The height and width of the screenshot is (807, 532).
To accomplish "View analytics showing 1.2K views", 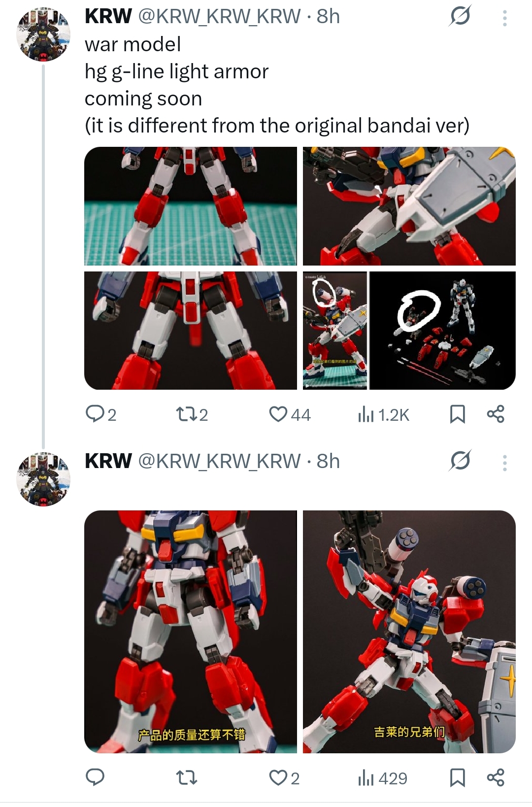I will point(383,415).
